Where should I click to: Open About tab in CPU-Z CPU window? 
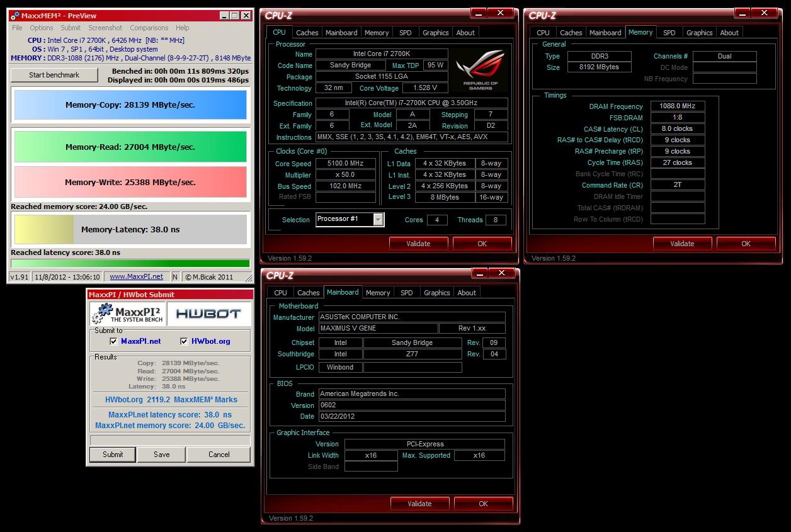[466, 33]
